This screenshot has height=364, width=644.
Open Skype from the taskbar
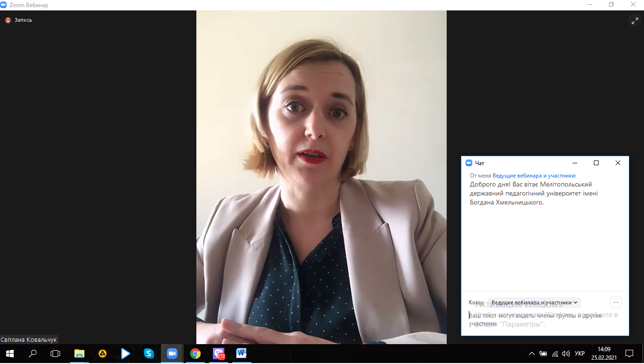pos(149,354)
